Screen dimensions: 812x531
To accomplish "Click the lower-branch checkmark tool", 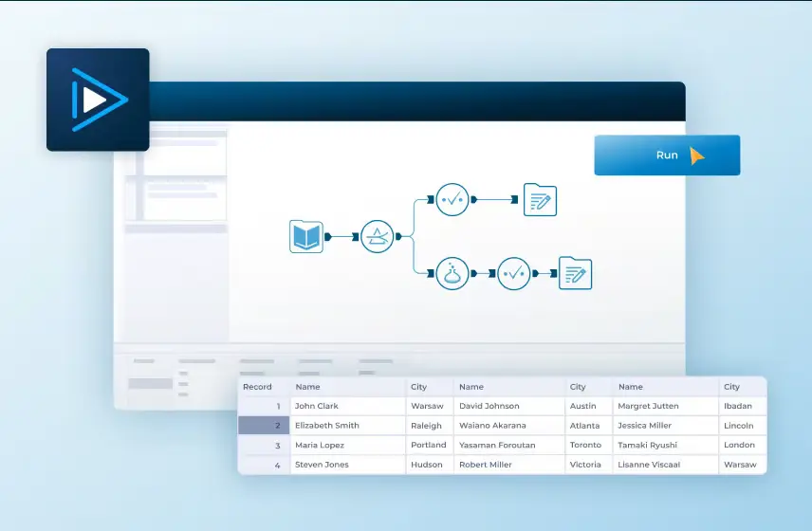I will tap(514, 273).
